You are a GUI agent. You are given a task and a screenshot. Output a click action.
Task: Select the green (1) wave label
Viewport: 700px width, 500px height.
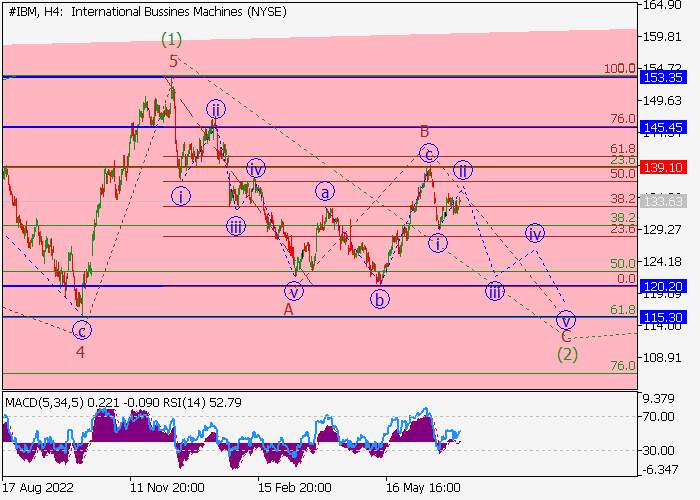coord(171,40)
